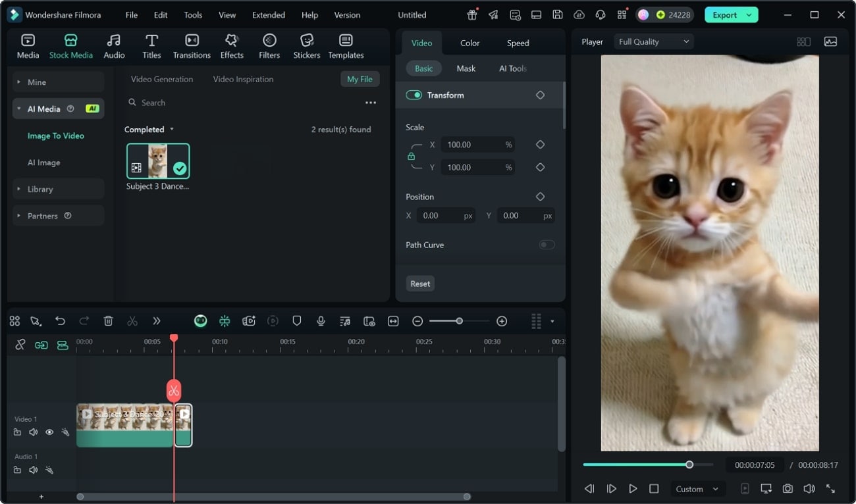This screenshot has height=504, width=856.
Task: Click the microphone voiceover record icon
Action: pos(321,321)
